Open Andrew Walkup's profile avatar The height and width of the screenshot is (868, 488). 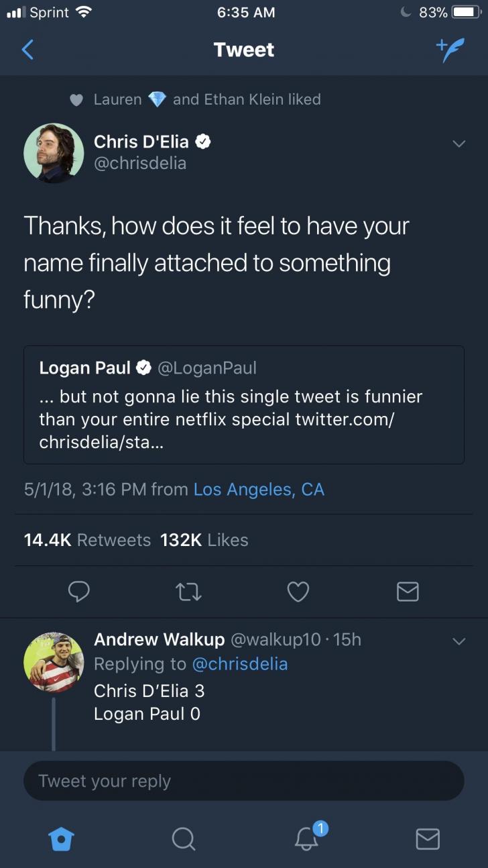54,662
